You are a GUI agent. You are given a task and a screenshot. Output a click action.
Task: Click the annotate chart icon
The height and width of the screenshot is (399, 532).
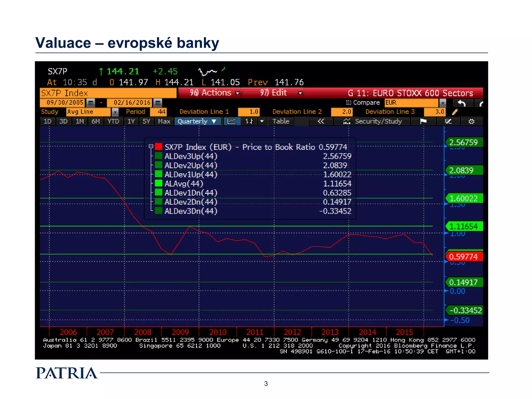pyautogui.click(x=448, y=121)
